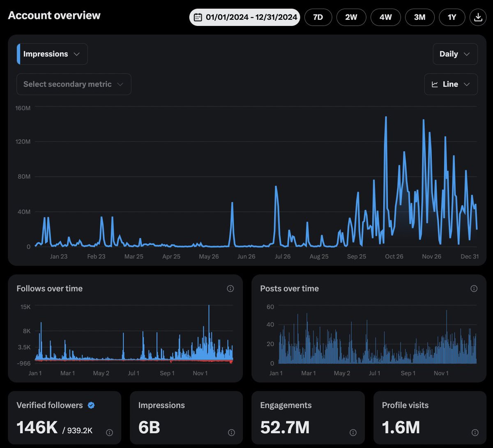This screenshot has width=493, height=448.
Task: Show info about Profile visits
Action: click(x=475, y=432)
